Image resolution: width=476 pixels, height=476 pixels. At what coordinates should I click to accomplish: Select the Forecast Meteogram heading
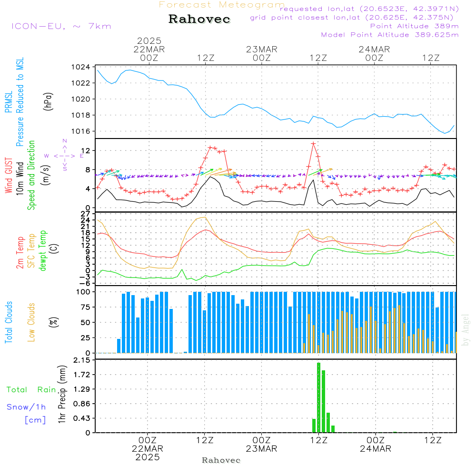coord(221,5)
